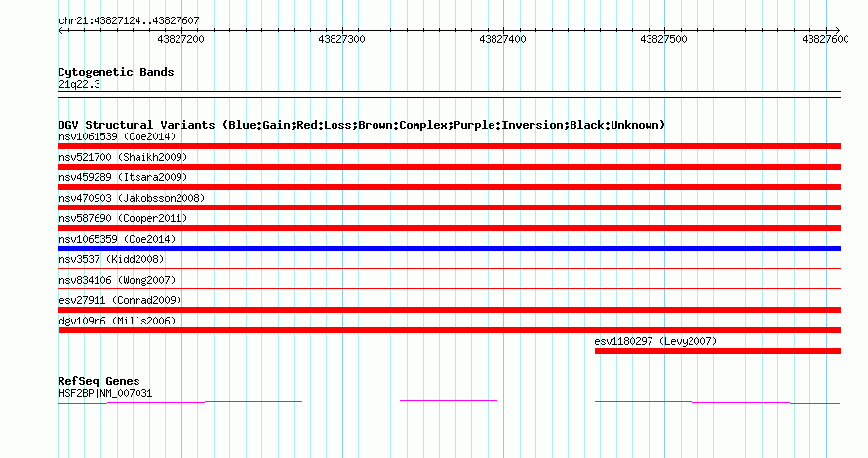
Task: Click the 43827300 ruler position
Action: click(341, 39)
